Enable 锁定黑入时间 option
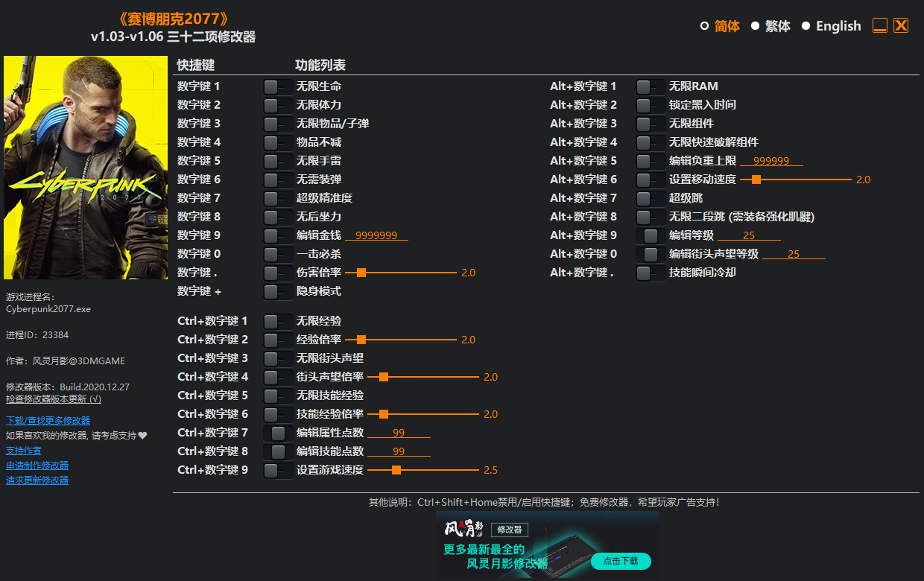 [651, 104]
